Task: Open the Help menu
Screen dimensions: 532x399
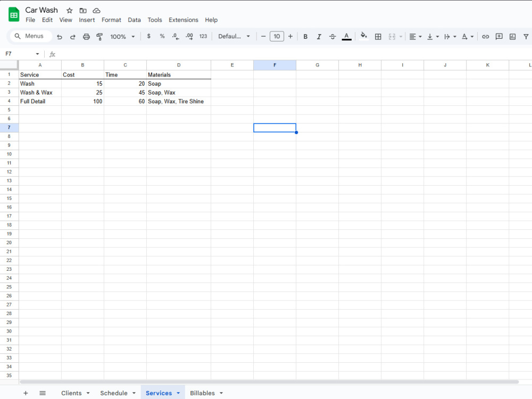Action: (x=211, y=20)
